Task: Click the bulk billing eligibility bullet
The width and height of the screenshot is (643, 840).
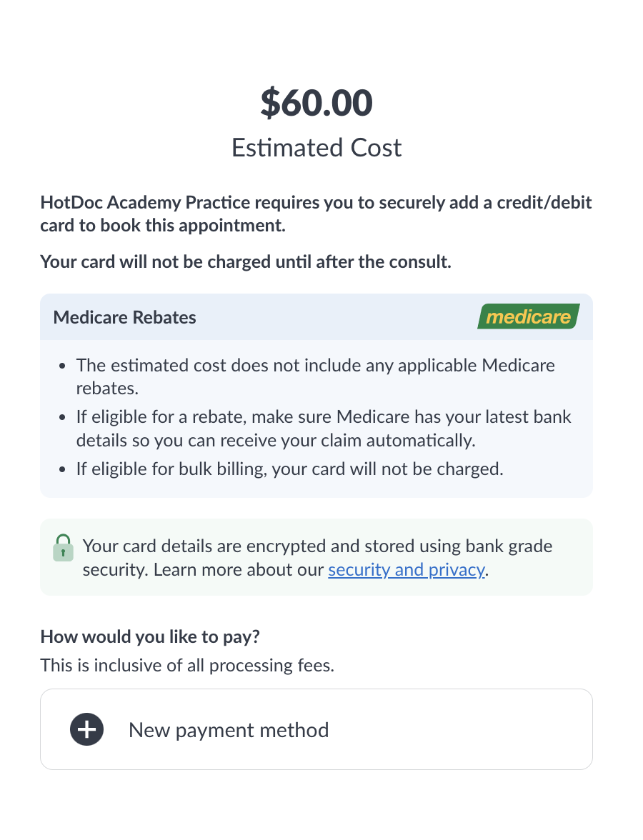Action: (289, 469)
